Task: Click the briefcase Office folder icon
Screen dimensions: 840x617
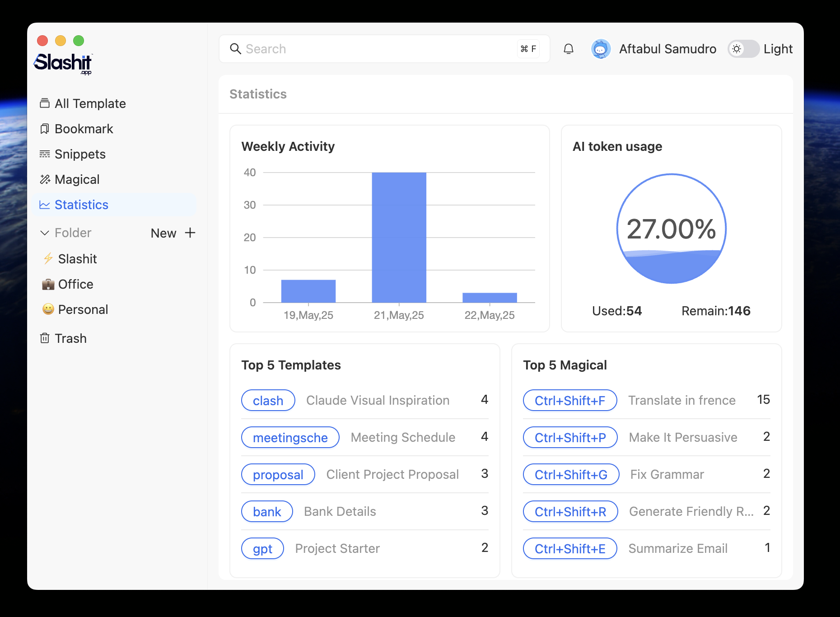Action: click(x=48, y=284)
